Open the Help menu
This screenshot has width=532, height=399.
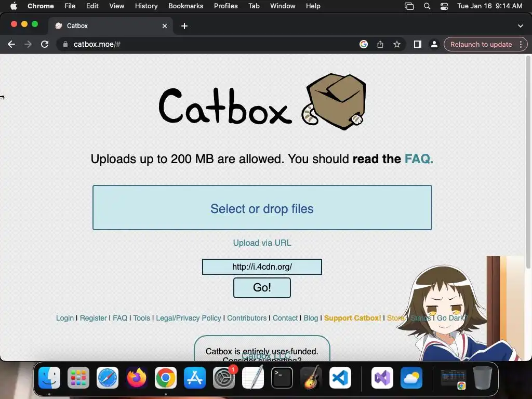pyautogui.click(x=313, y=6)
